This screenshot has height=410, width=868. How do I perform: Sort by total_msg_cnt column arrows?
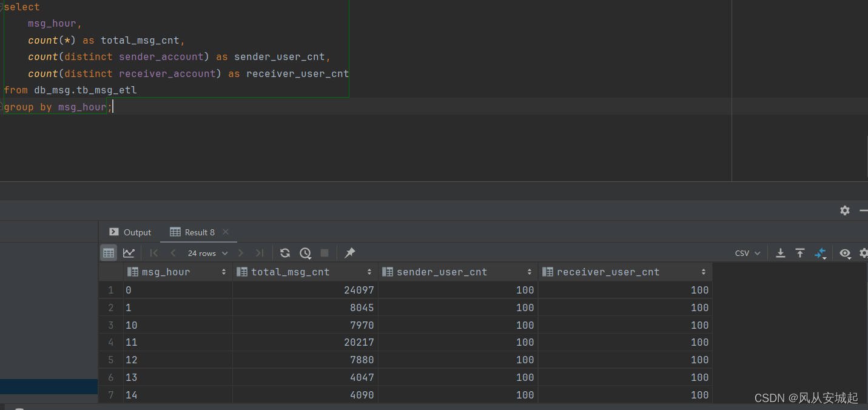pyautogui.click(x=369, y=272)
